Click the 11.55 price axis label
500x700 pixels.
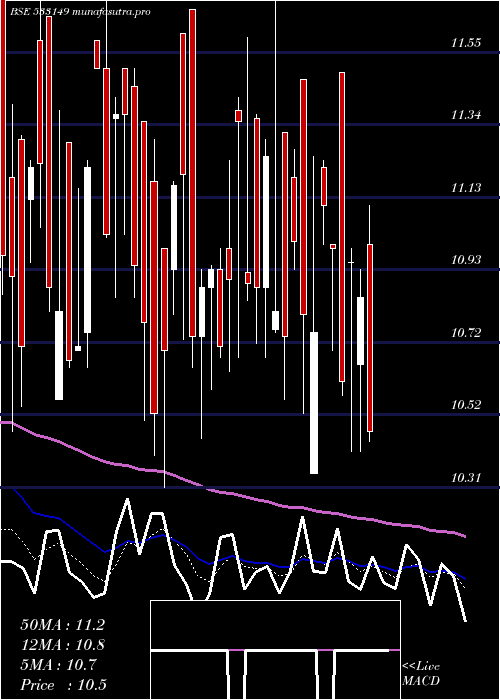[x=466, y=43]
